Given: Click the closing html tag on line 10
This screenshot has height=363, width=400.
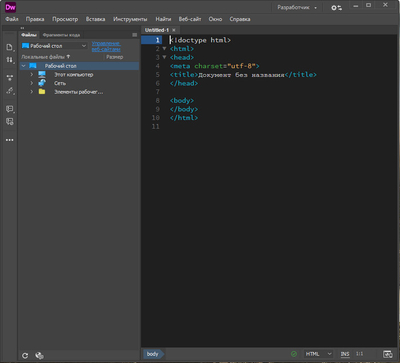Looking at the screenshot, I should (184, 118).
